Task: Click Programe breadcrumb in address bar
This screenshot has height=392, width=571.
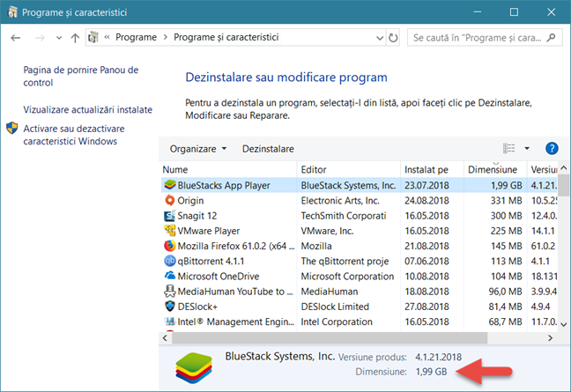Action: [136, 37]
